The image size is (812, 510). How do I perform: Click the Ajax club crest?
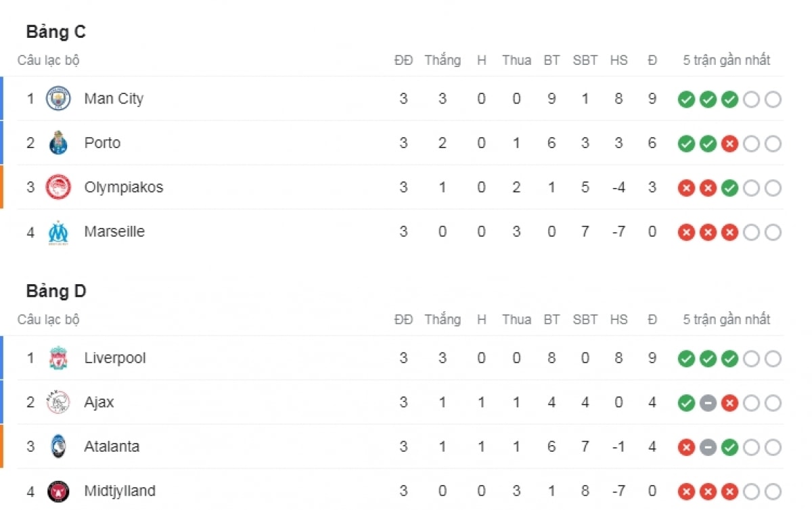tap(58, 402)
